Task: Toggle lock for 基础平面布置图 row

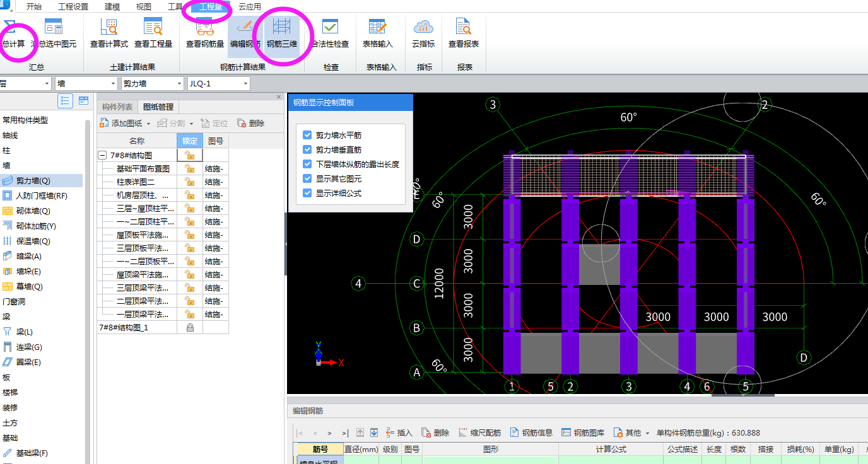Action: [x=189, y=168]
